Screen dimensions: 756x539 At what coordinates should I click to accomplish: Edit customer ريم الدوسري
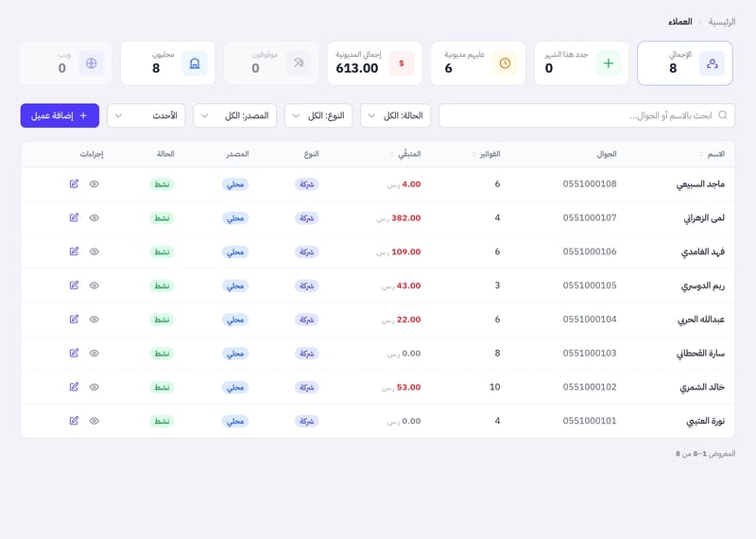pyautogui.click(x=74, y=286)
